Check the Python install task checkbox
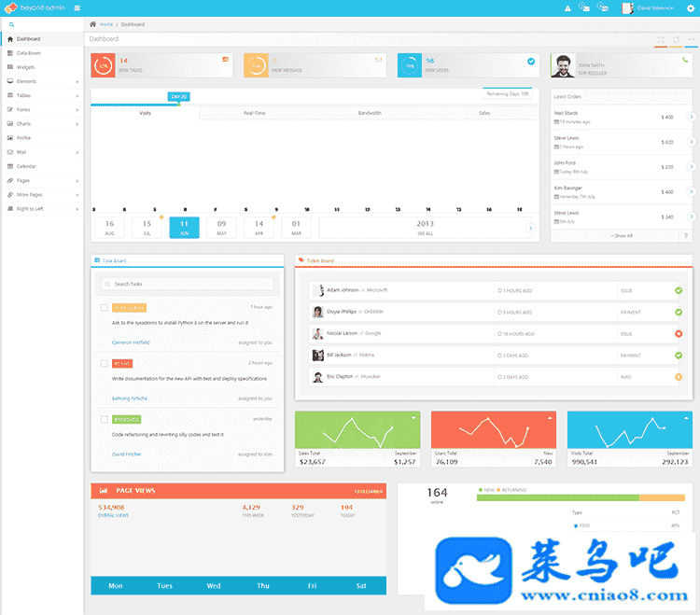The height and width of the screenshot is (615, 700). click(104, 308)
